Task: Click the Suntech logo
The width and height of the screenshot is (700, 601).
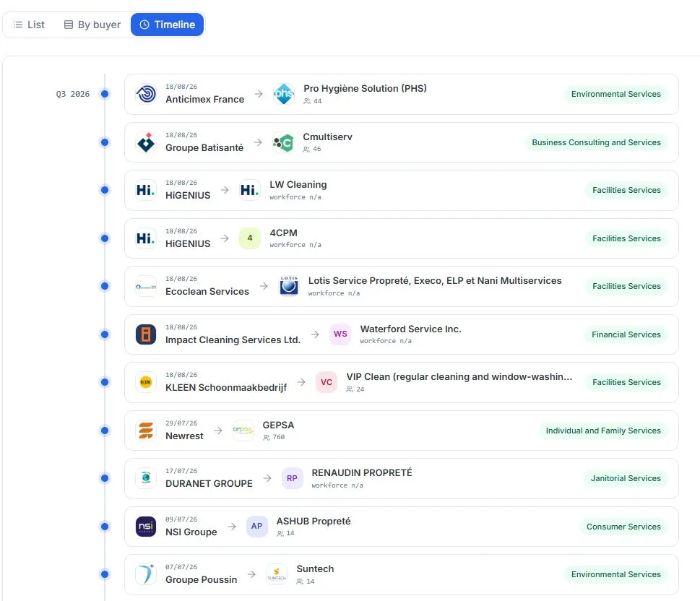Action: coord(277,574)
